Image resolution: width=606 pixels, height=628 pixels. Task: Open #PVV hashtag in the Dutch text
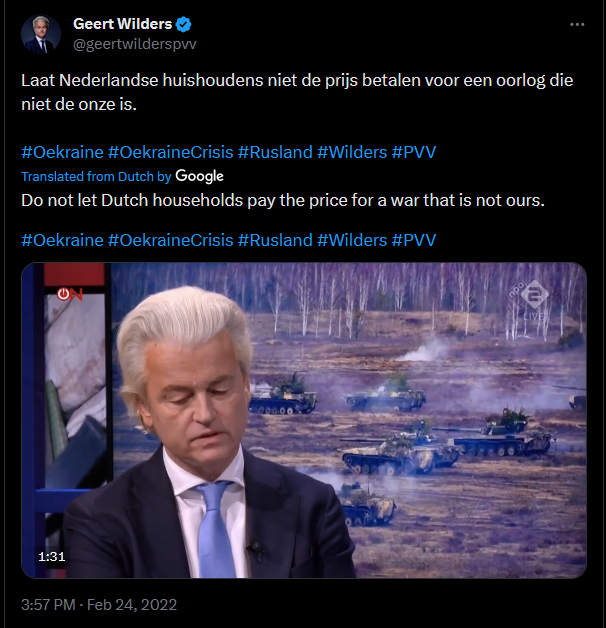pos(414,152)
